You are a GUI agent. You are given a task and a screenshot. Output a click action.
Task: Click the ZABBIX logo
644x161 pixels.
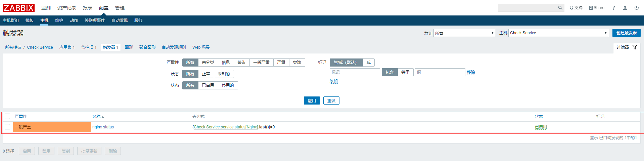click(18, 8)
